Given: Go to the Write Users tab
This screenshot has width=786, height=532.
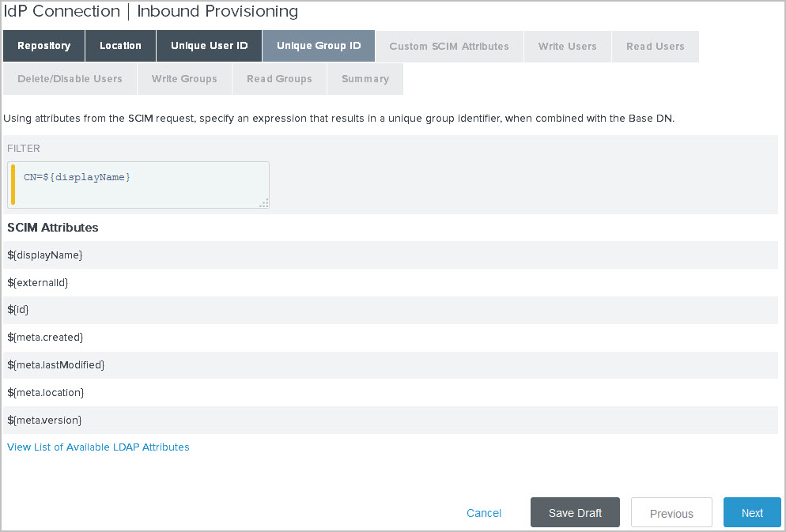Looking at the screenshot, I should point(567,46).
